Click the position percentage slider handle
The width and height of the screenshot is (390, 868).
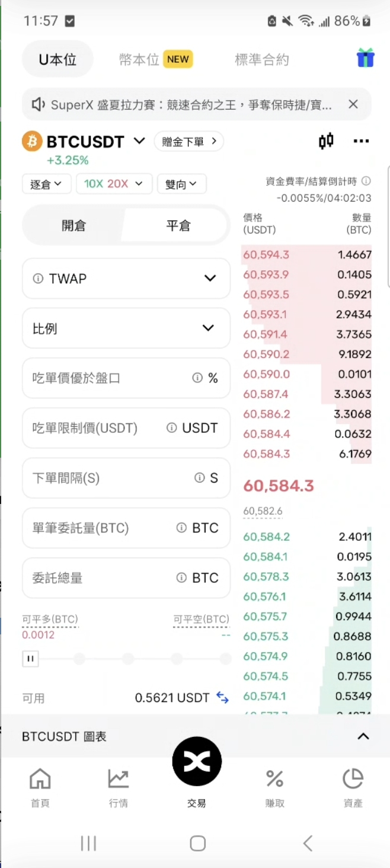point(30,659)
